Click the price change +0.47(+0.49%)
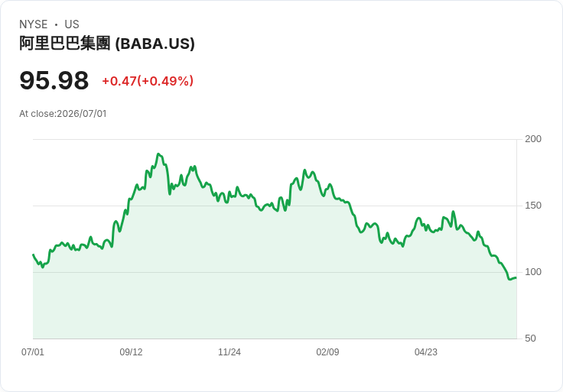 coord(148,81)
